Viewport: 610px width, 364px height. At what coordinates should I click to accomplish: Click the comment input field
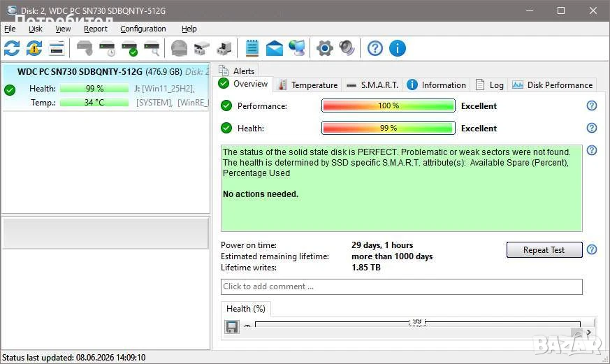point(402,286)
